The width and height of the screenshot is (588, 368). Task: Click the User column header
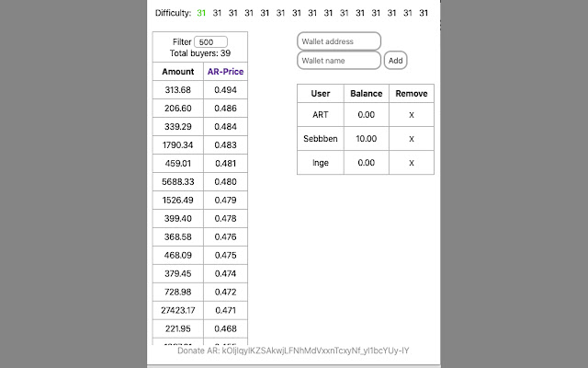pyautogui.click(x=321, y=94)
